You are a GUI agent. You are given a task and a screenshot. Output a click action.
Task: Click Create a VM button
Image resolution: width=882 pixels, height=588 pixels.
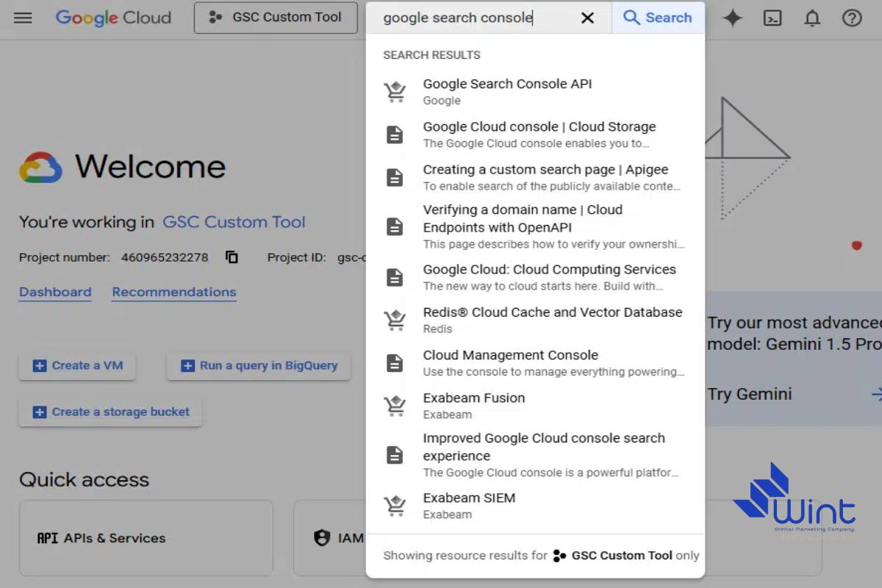(x=77, y=365)
